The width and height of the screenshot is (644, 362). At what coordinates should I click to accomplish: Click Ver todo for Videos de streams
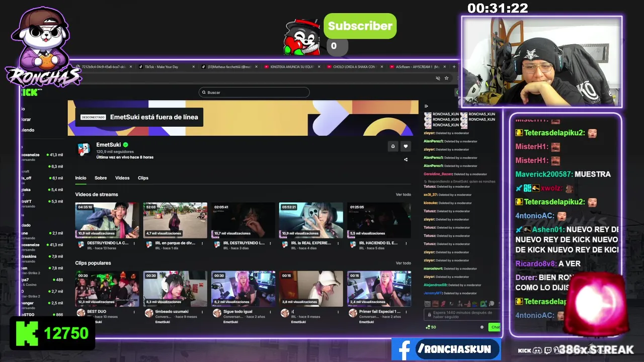point(403,195)
